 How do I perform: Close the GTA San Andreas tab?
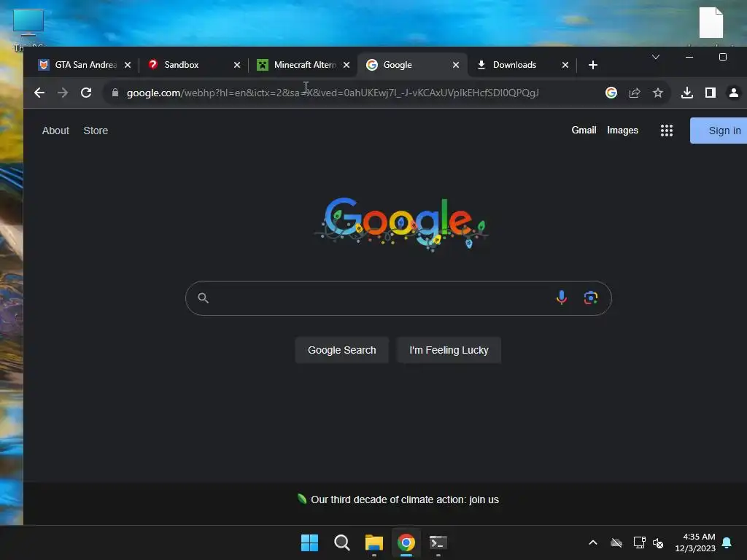pyautogui.click(x=127, y=65)
